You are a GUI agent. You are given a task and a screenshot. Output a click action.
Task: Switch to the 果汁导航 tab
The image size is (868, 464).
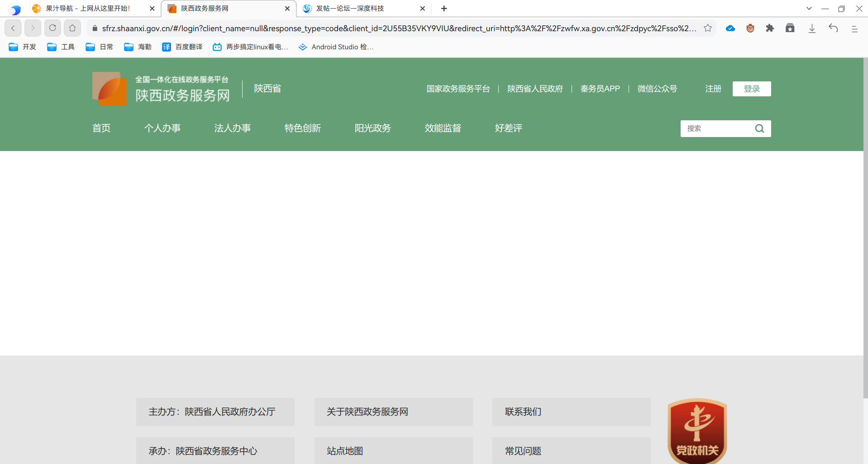coord(88,8)
